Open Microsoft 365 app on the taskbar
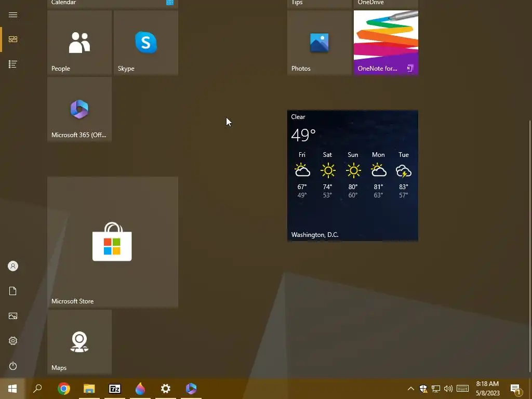Image resolution: width=532 pixels, height=399 pixels. pyautogui.click(x=191, y=389)
